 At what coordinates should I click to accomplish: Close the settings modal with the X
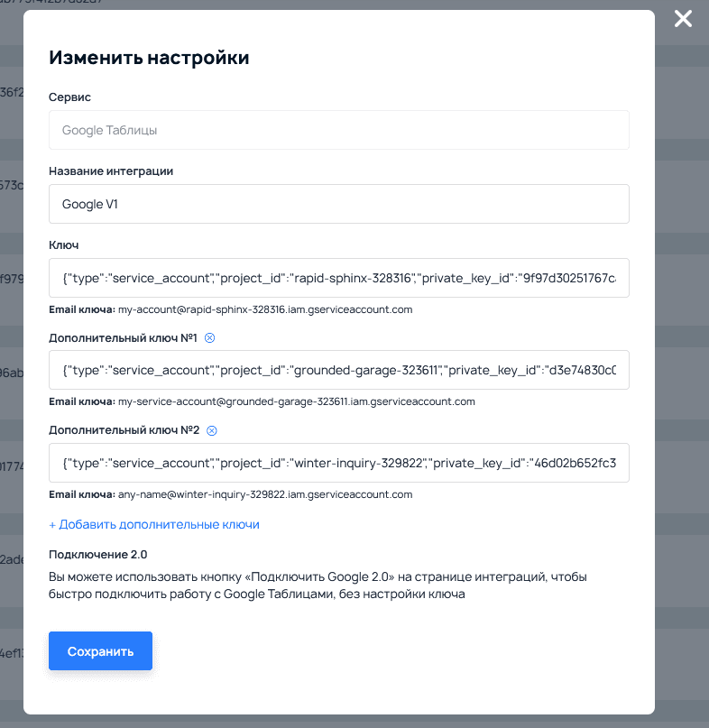[x=684, y=18]
